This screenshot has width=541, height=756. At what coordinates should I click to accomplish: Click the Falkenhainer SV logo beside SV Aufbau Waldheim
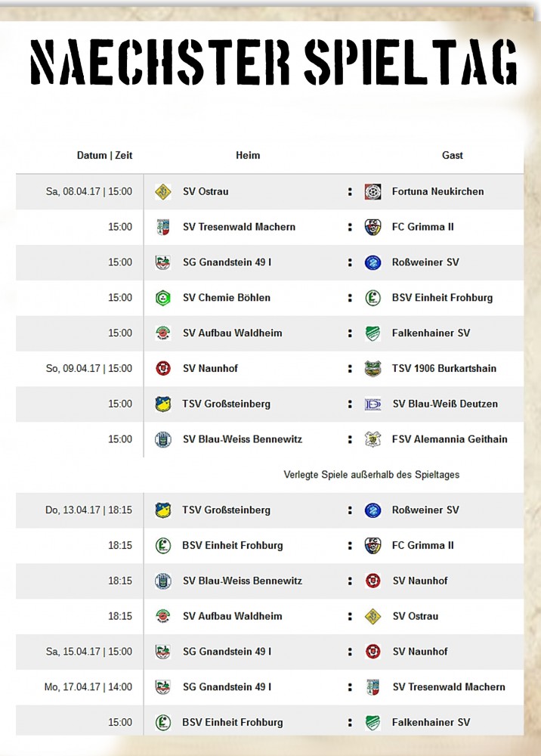click(x=373, y=333)
